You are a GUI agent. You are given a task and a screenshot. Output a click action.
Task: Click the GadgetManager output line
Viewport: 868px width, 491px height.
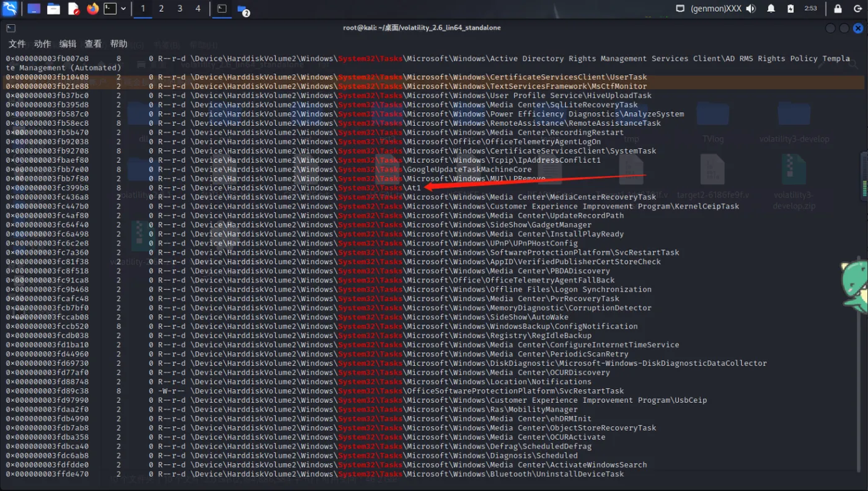click(299, 224)
